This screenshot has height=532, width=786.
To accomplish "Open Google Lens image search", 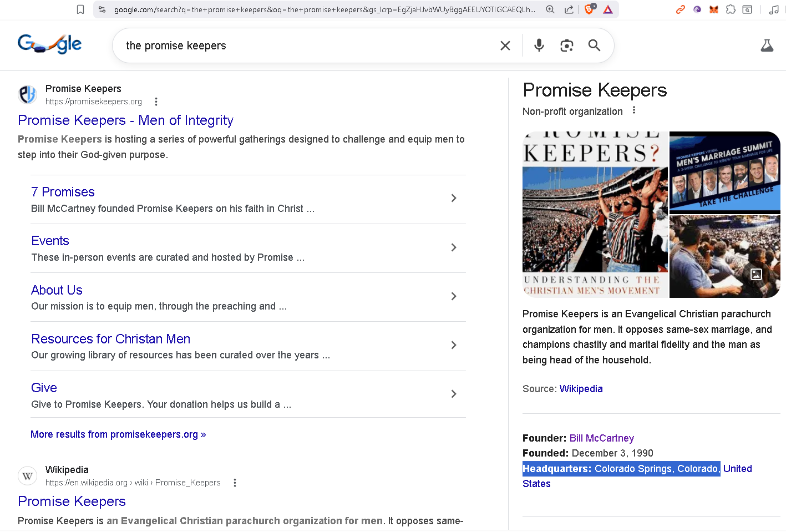I will tap(566, 45).
